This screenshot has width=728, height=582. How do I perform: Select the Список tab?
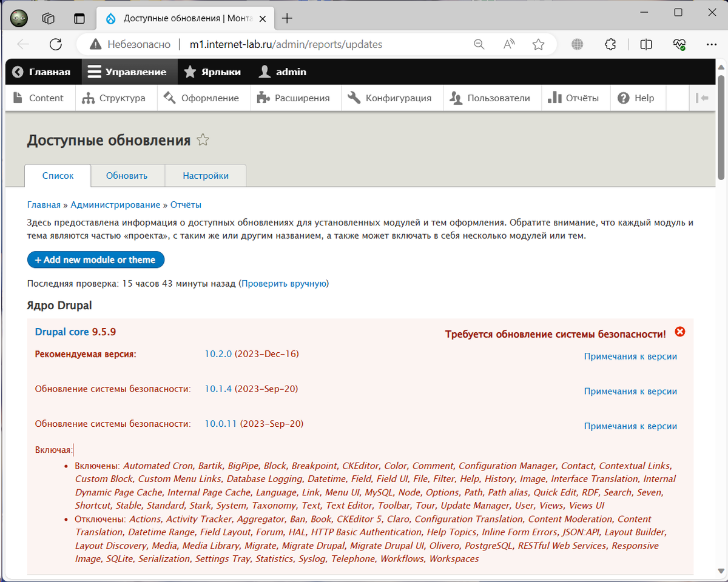(x=58, y=176)
